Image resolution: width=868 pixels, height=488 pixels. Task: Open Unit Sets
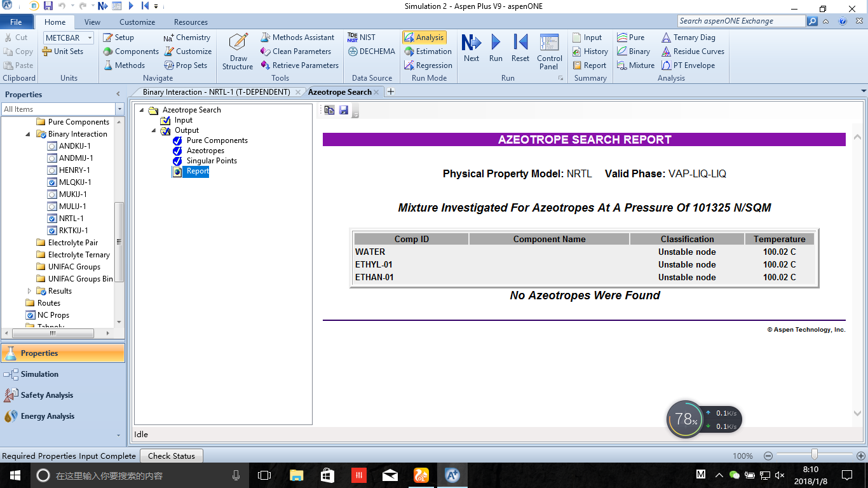click(62, 51)
